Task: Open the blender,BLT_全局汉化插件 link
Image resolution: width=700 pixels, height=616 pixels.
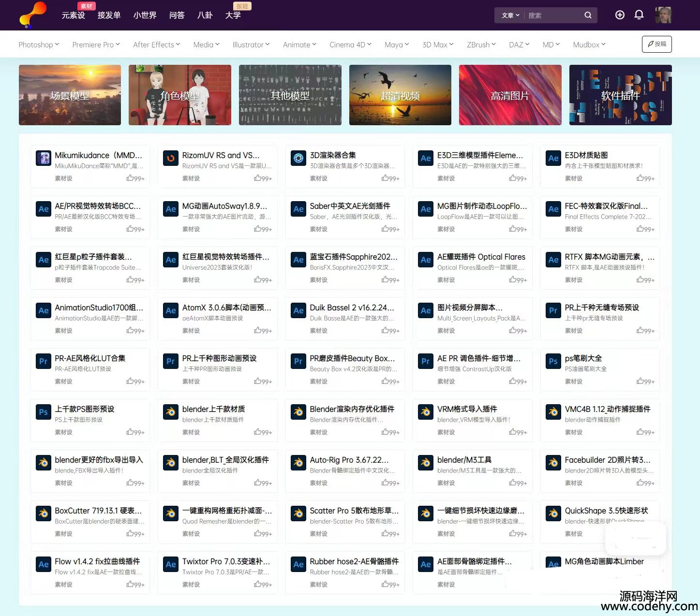Action: pos(225,460)
